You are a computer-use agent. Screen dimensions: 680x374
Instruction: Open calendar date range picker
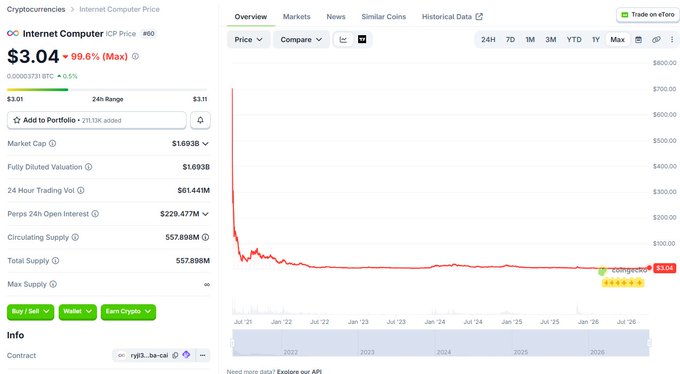(x=638, y=39)
